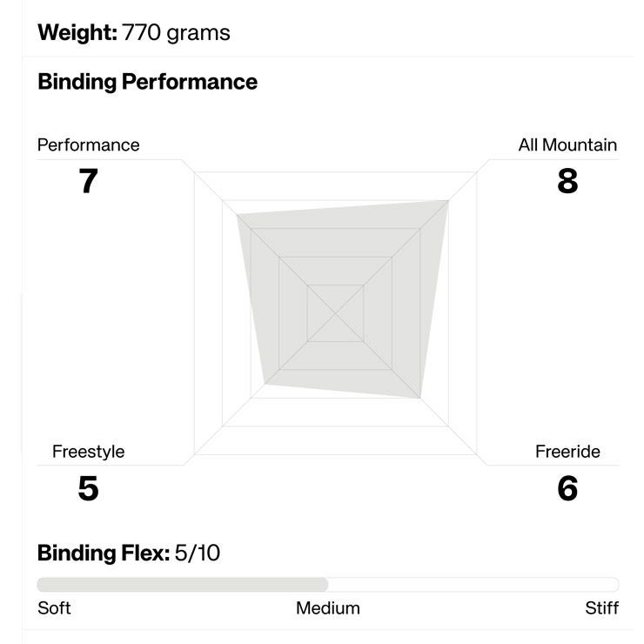Click the Freeride rating label

[x=567, y=452]
